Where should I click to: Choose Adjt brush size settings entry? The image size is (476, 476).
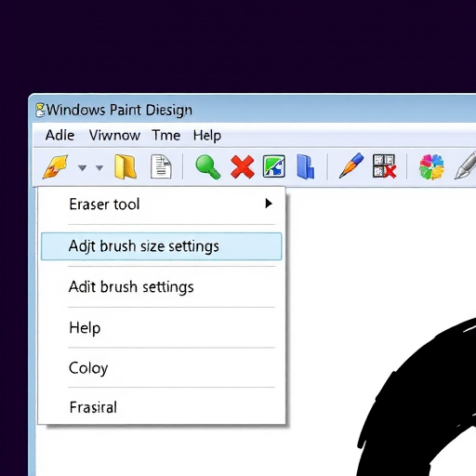click(x=161, y=246)
